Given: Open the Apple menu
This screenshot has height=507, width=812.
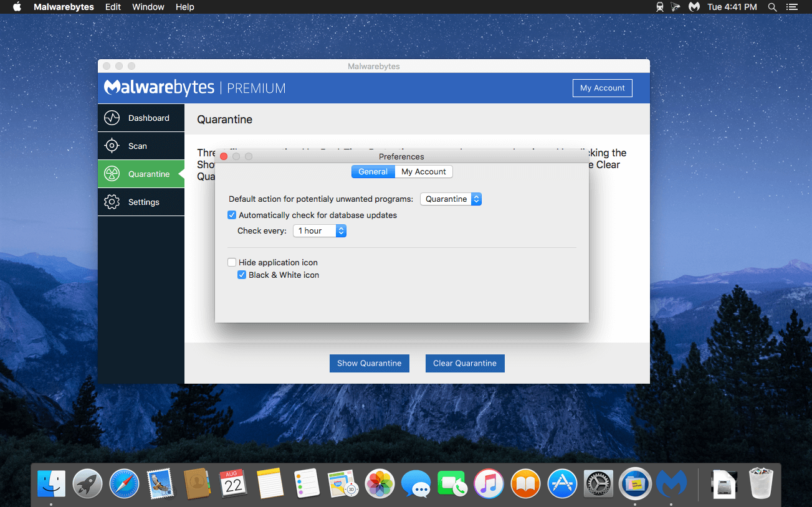Looking at the screenshot, I should click(17, 7).
